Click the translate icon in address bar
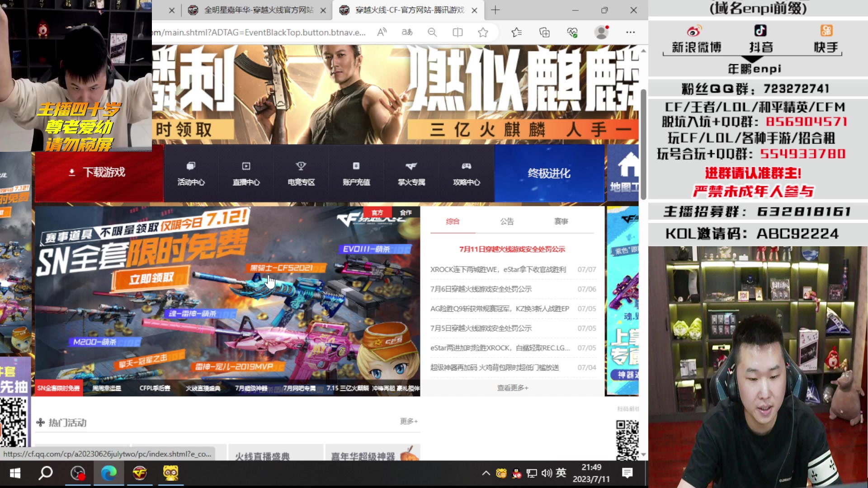Screen dimensions: 868x488 [407, 32]
